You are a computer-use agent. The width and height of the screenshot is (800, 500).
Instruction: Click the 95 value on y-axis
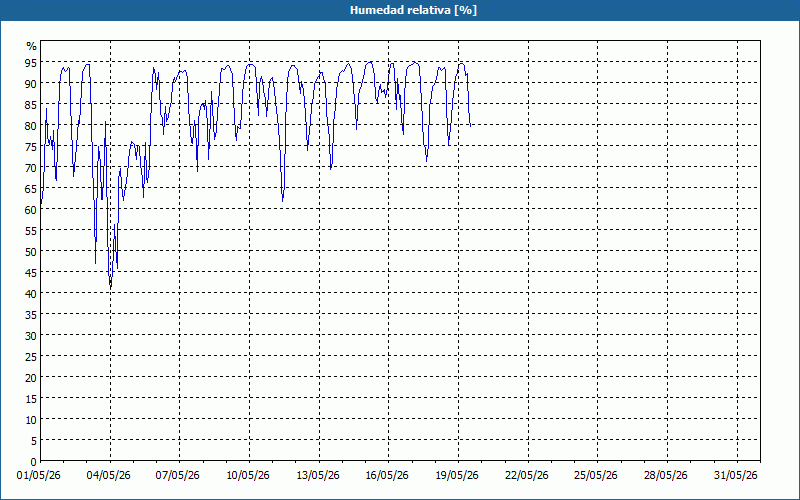[31, 63]
